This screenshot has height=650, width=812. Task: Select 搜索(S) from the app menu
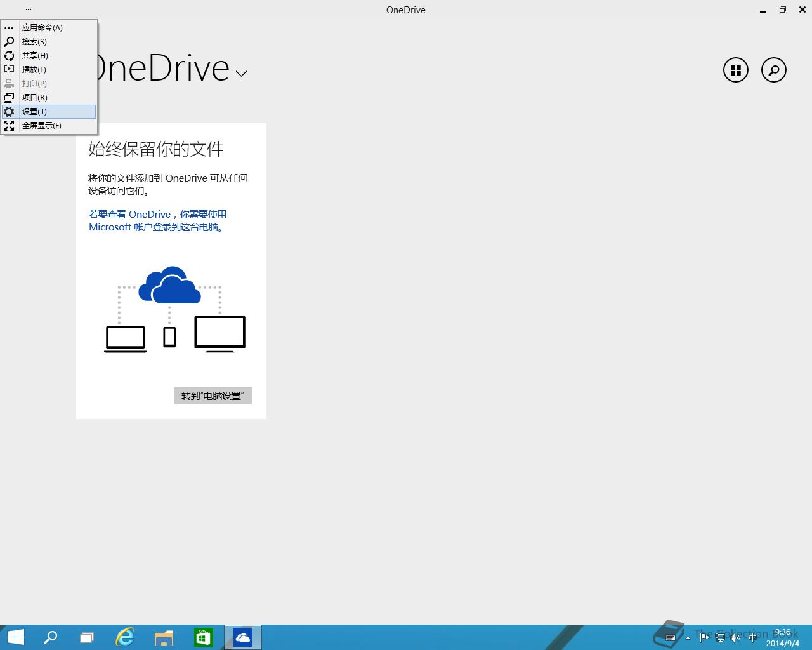[49, 42]
